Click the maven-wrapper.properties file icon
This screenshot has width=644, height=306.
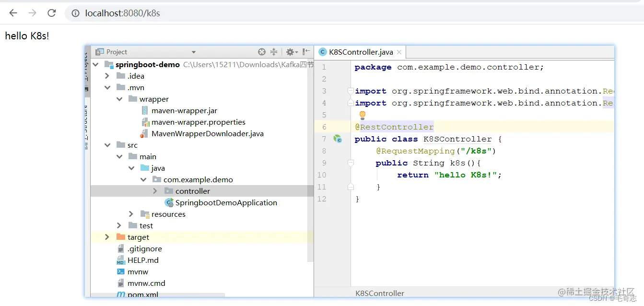point(145,122)
